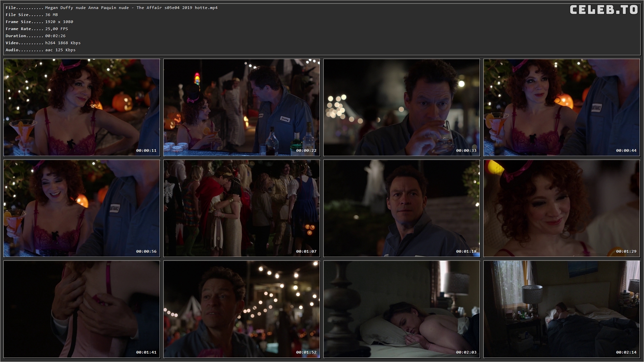Select the wide bedroom frame stamped 00:02:14
The height and width of the screenshot is (362, 644).
(561, 309)
